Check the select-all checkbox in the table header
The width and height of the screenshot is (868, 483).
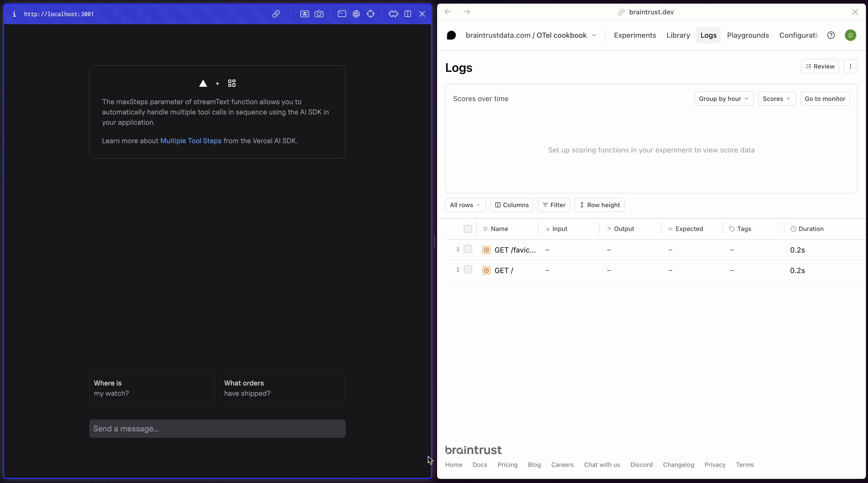468,229
